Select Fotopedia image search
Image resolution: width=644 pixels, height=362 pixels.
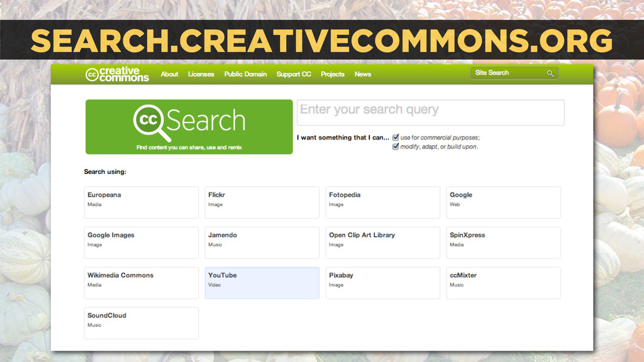pos(383,202)
